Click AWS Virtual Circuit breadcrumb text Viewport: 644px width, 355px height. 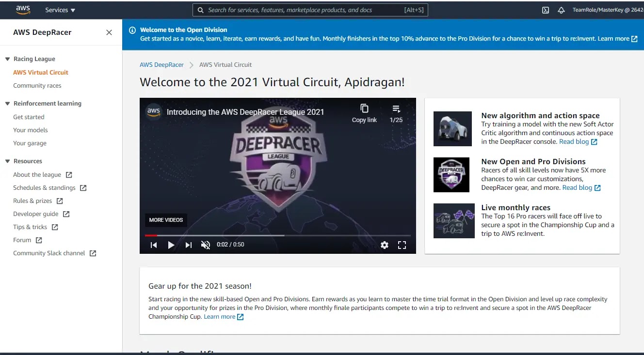(225, 64)
